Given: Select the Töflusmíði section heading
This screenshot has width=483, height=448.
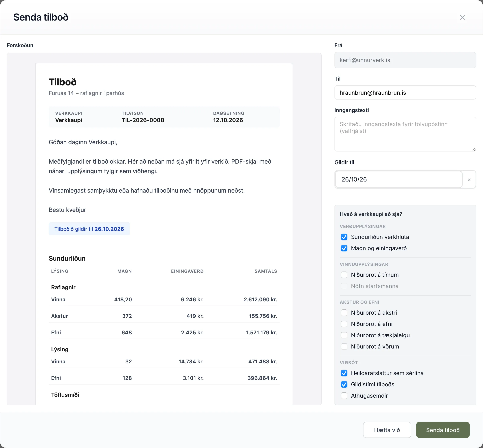Looking at the screenshot, I should point(65,395).
